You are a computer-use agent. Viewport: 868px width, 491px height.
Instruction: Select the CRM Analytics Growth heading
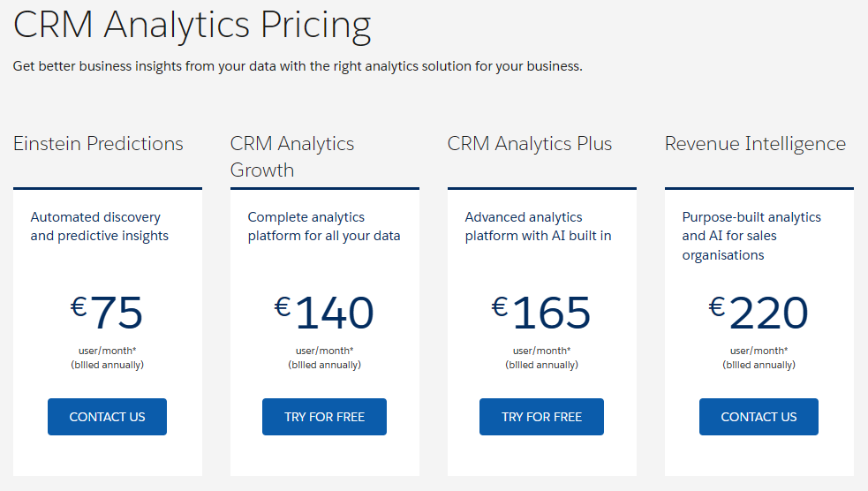pyautogui.click(x=292, y=156)
